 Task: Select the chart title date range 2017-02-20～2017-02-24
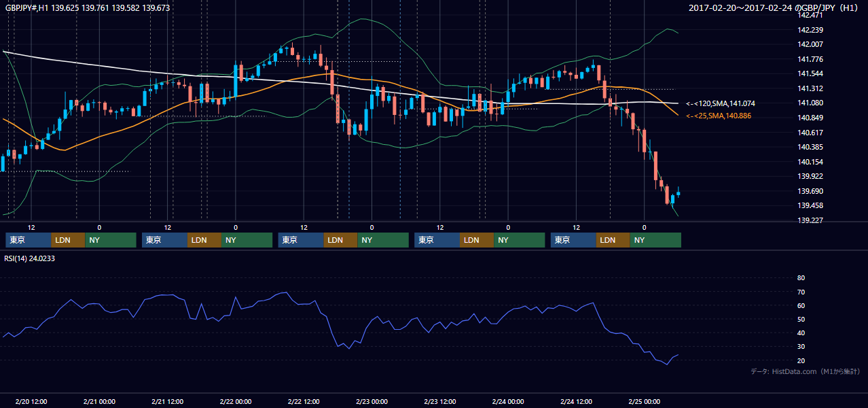(740, 8)
